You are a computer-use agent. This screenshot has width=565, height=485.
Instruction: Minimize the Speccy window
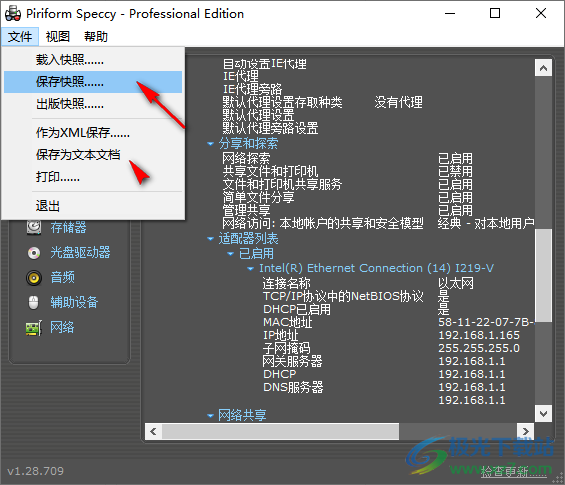(x=450, y=14)
